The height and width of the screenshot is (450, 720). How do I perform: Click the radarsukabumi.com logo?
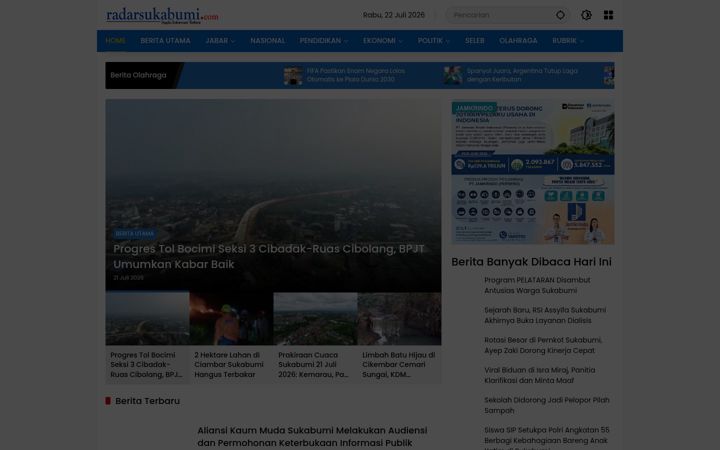(x=162, y=16)
